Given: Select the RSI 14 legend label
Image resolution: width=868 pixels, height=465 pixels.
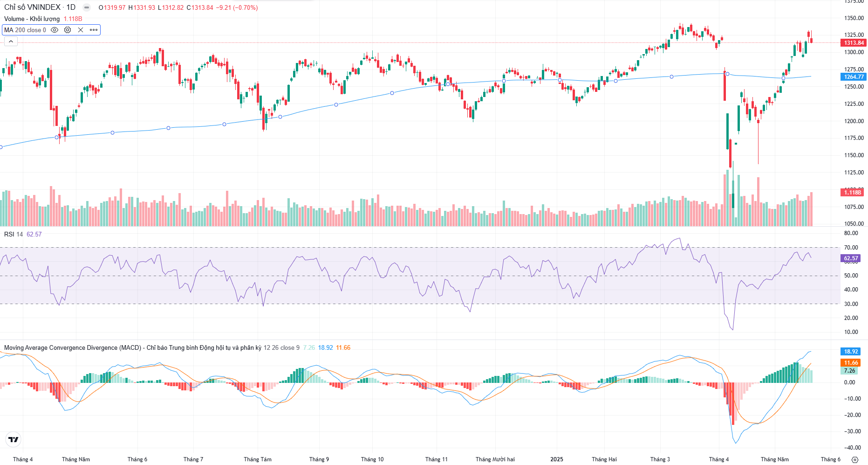Looking at the screenshot, I should coord(14,234).
